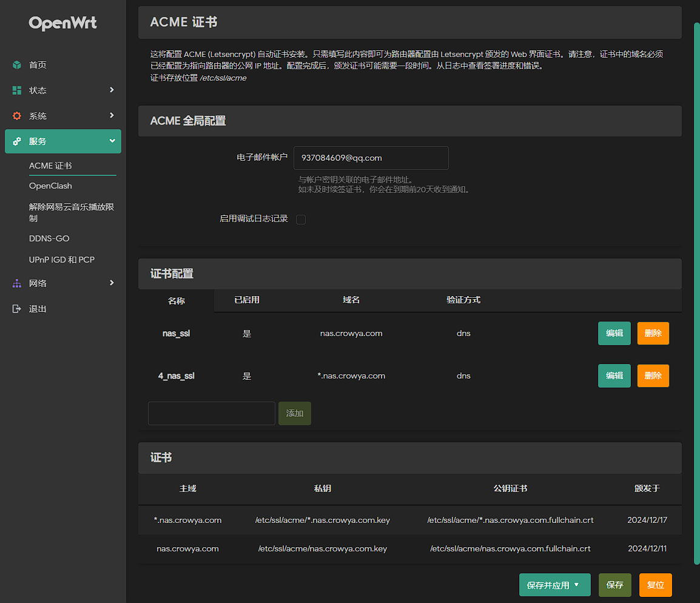Click /etc/ssl/acme/nas.crowya.com.fullchain.crt path
The width and height of the screenshot is (700, 603).
[x=510, y=548]
